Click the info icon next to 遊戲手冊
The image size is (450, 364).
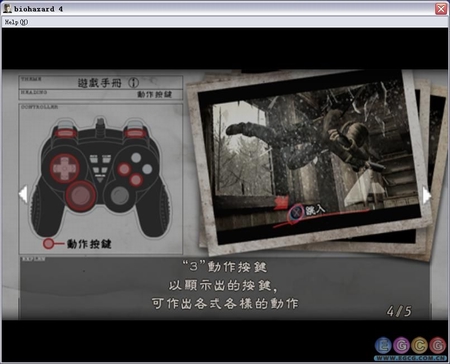coord(133,82)
